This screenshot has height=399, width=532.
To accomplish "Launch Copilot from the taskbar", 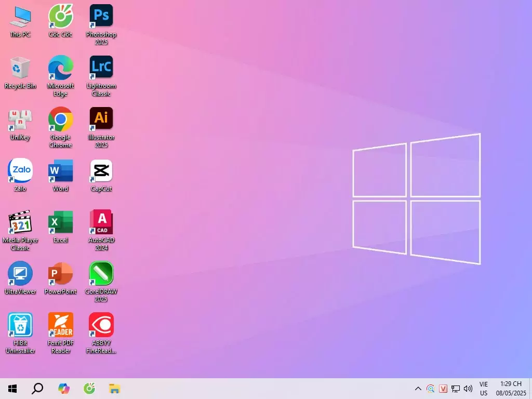I will pyautogui.click(x=64, y=389).
